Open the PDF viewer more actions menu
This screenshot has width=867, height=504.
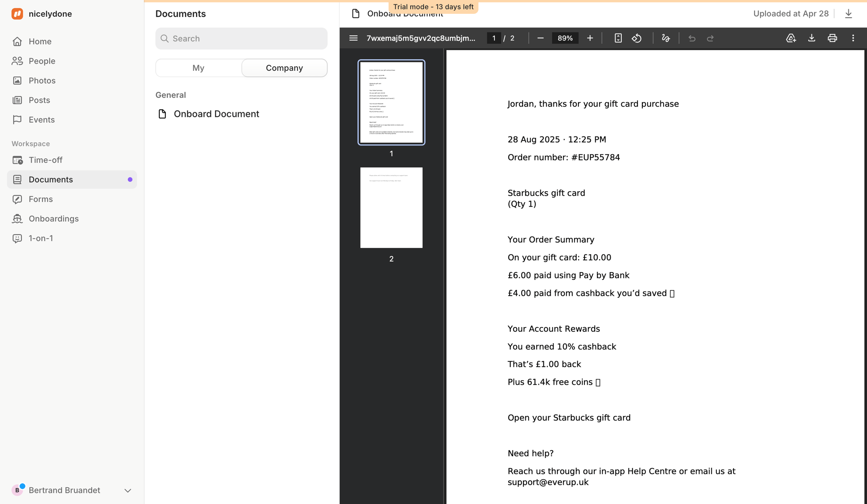(x=853, y=38)
